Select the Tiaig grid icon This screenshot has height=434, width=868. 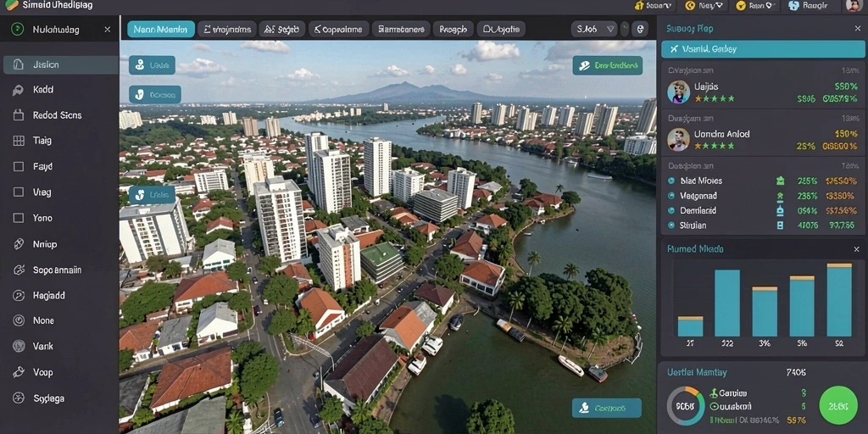point(19,141)
